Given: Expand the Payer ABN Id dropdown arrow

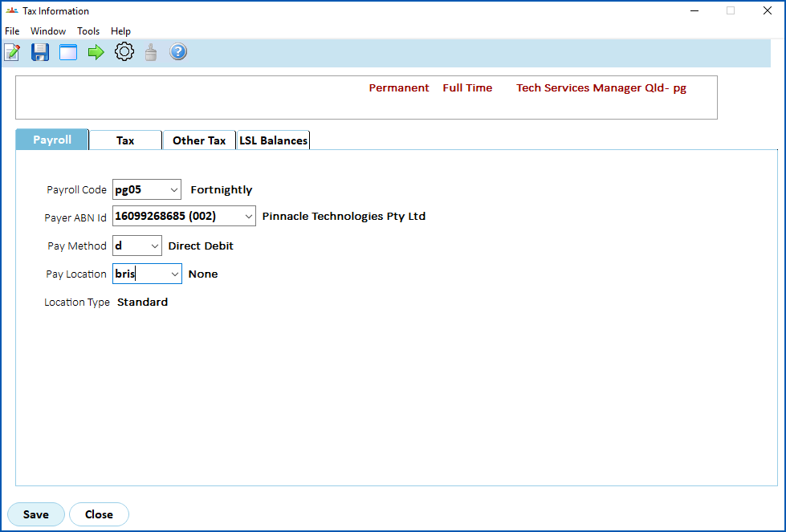Looking at the screenshot, I should point(249,216).
